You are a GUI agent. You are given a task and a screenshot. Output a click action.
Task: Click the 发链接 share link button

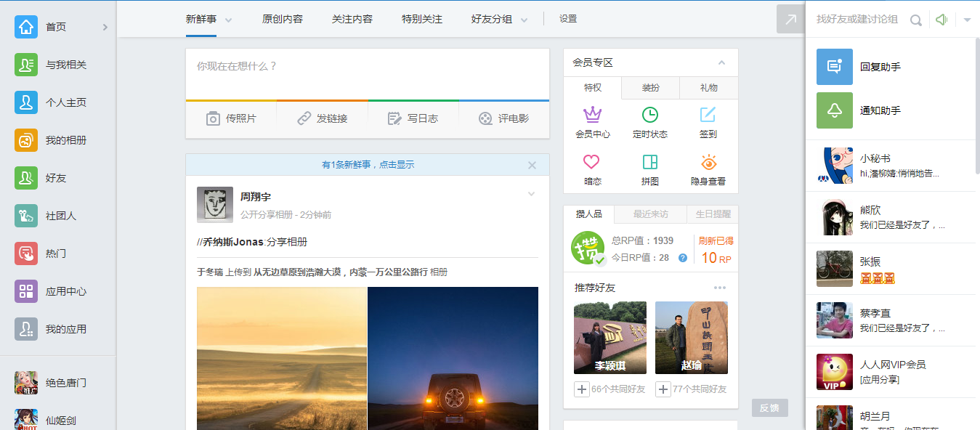pos(323,118)
